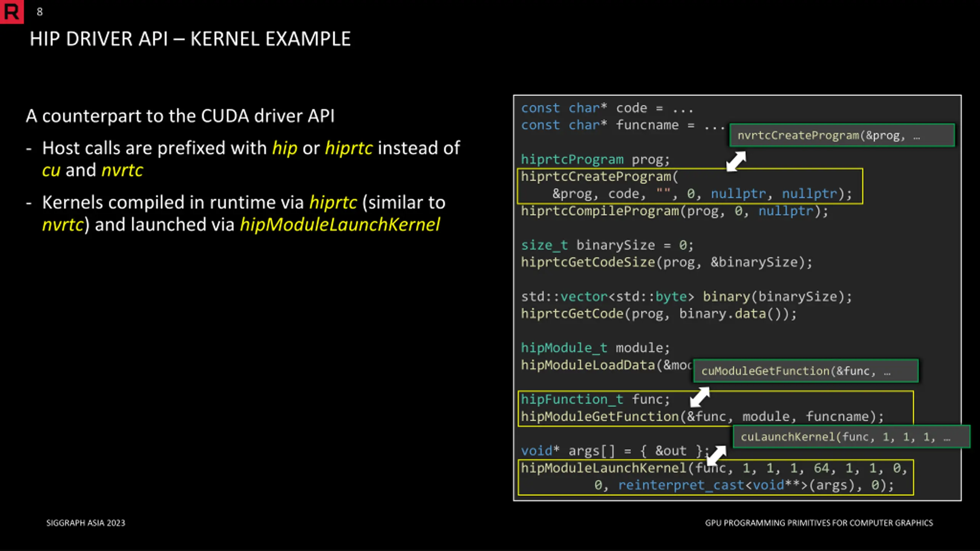Click 'hipModuleLoadData(&mod' code line
This screenshot has height=551, width=980.
click(x=607, y=365)
